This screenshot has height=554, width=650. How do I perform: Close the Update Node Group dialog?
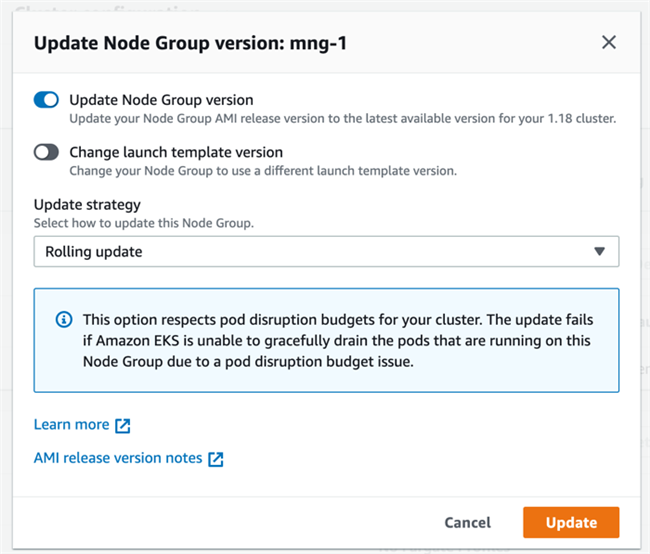pos(609,42)
